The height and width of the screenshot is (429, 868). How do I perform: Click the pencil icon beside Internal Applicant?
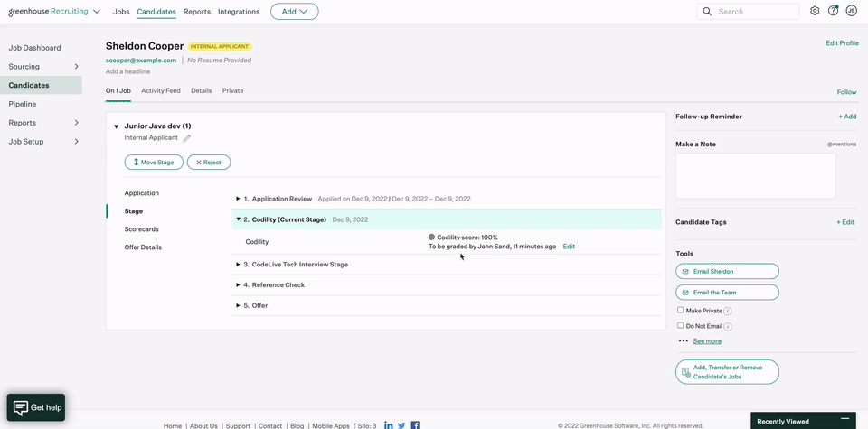point(187,138)
